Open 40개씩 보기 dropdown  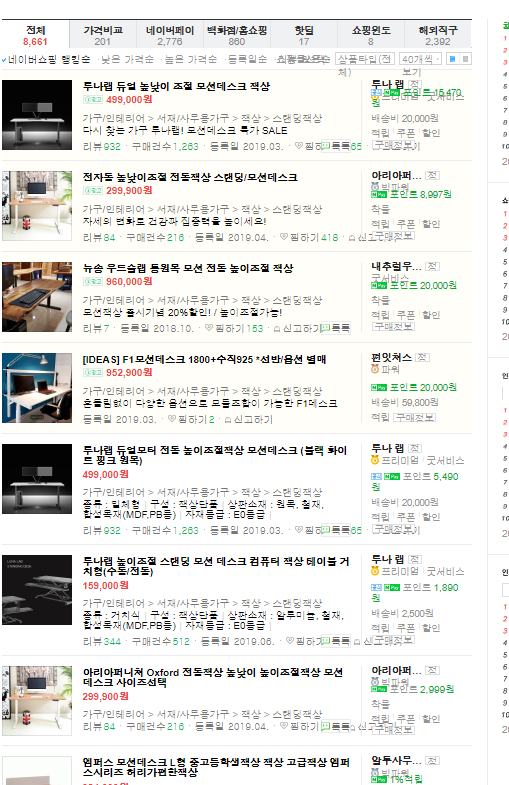pos(420,60)
